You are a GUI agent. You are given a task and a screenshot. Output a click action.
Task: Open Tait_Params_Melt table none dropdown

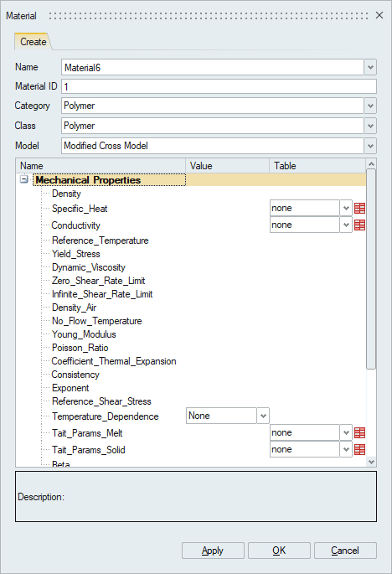tap(346, 432)
